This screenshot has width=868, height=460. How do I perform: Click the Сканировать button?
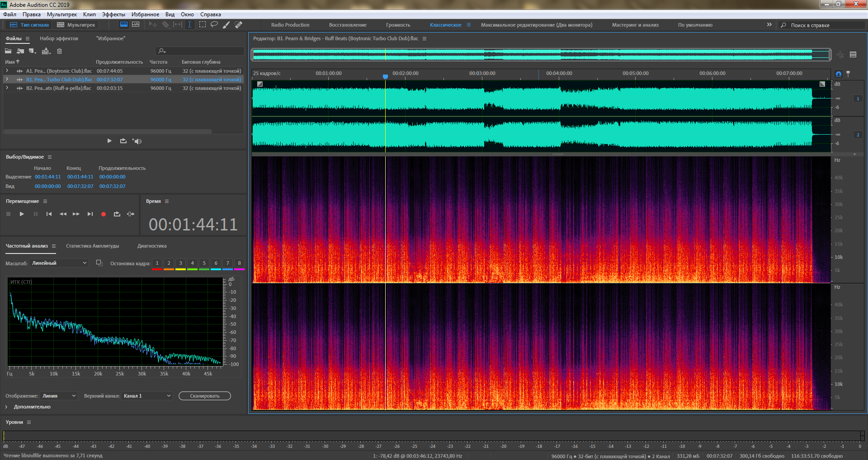[x=204, y=396]
